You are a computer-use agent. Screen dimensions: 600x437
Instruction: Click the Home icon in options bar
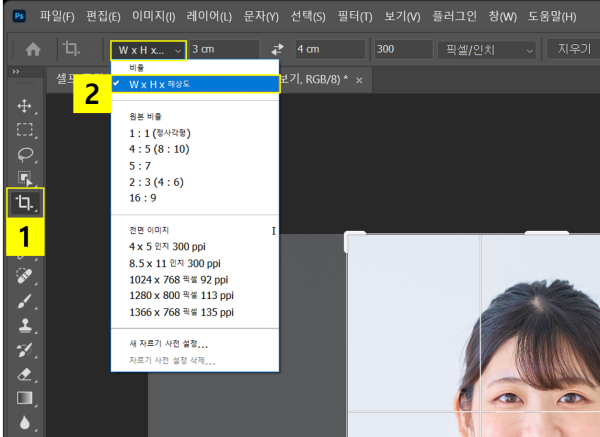tap(33, 49)
